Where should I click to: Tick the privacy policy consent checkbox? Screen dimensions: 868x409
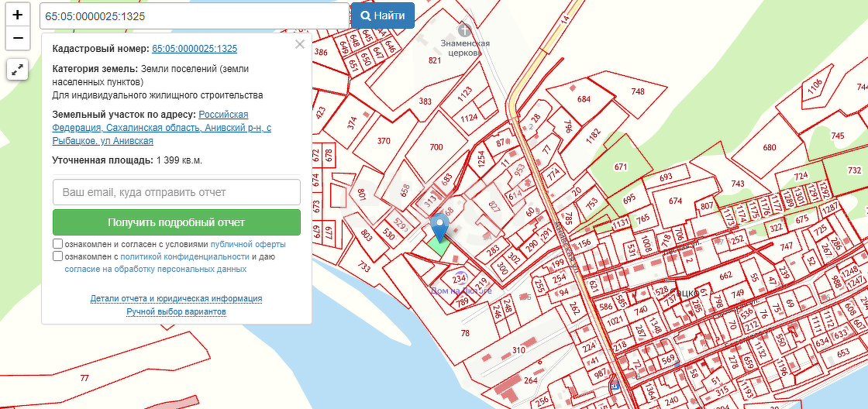(58, 256)
